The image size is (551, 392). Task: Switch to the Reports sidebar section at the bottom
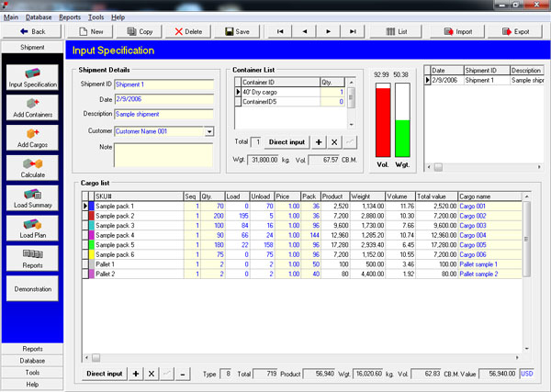click(x=32, y=349)
